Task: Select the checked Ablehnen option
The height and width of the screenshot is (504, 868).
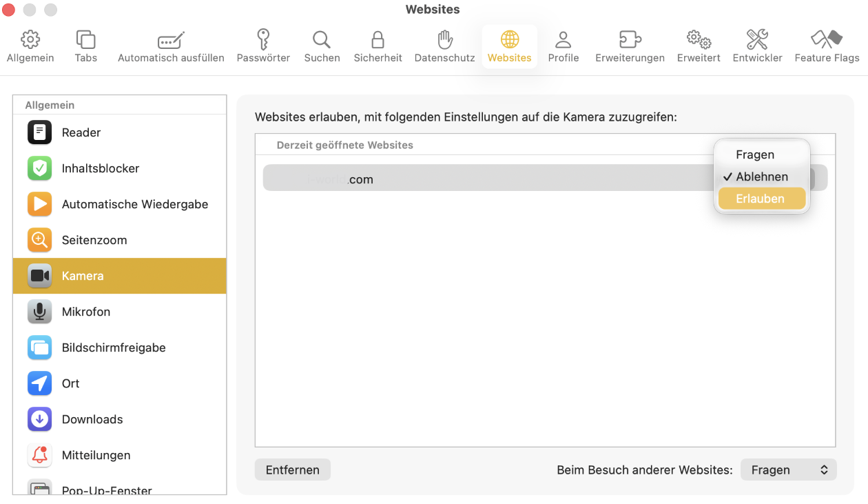Action: coord(761,177)
